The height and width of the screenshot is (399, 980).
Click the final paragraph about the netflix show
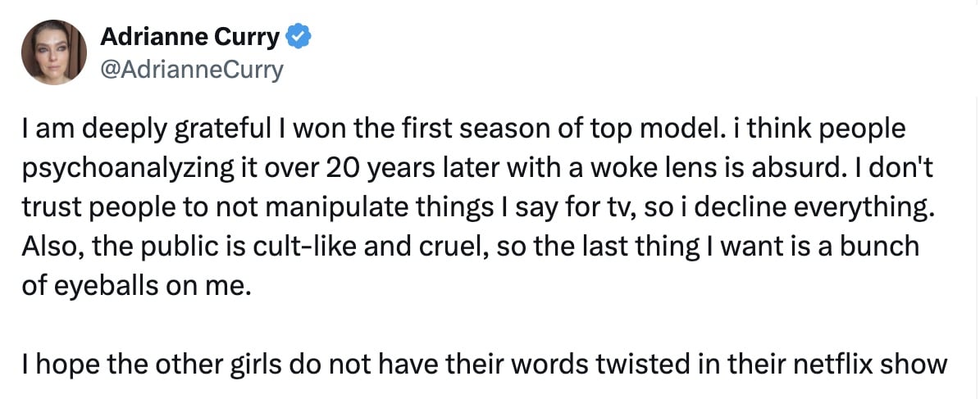(484, 363)
